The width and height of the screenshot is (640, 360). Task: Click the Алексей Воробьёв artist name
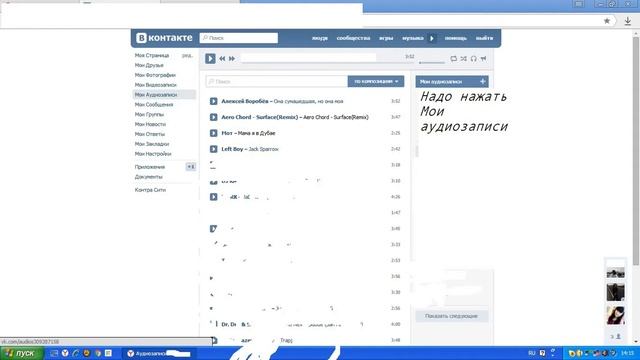tap(244, 101)
